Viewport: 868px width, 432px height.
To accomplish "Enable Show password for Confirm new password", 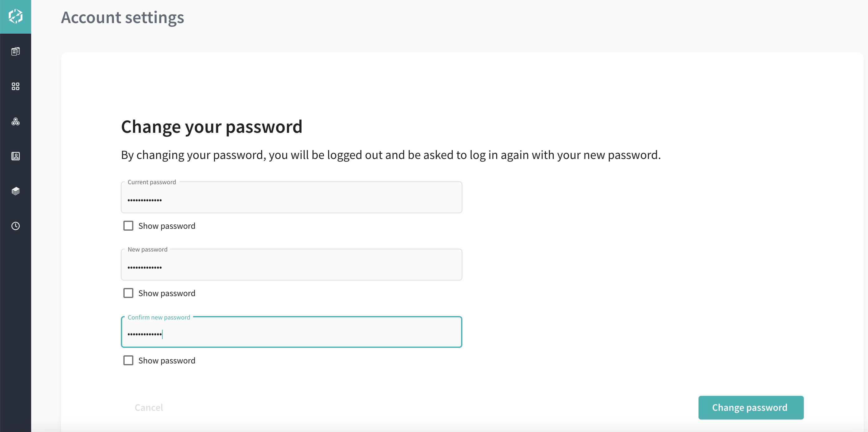I will (x=128, y=360).
